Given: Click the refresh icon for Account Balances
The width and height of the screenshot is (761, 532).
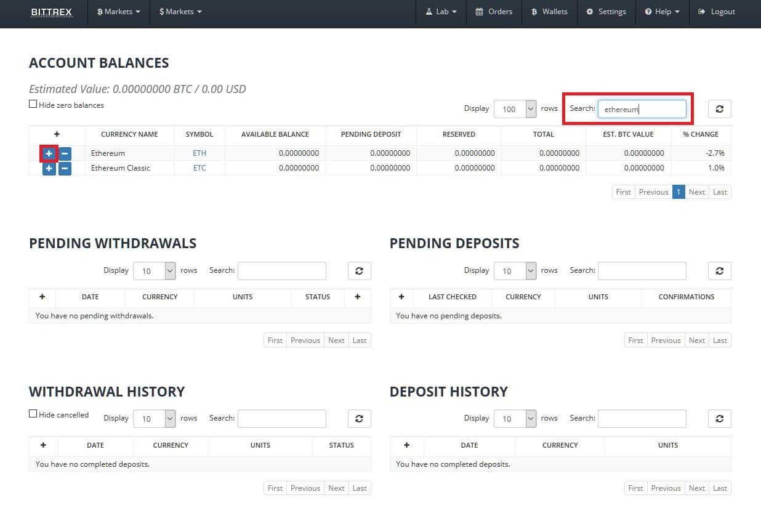Looking at the screenshot, I should point(719,108).
